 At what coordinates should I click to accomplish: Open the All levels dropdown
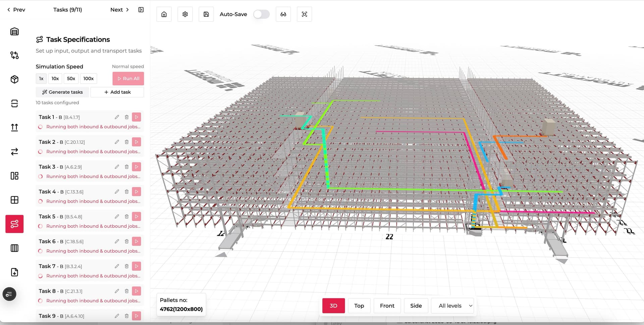[x=452, y=306]
